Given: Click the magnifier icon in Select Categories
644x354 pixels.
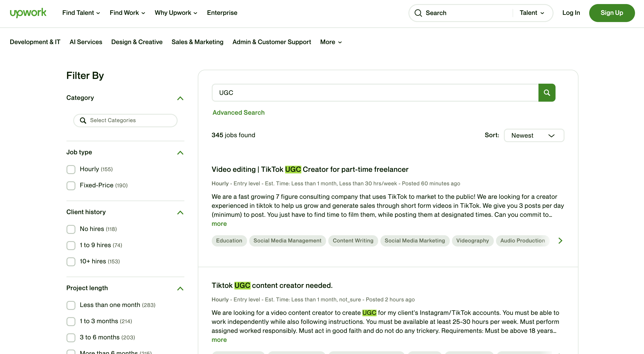Looking at the screenshot, I should coord(83,120).
